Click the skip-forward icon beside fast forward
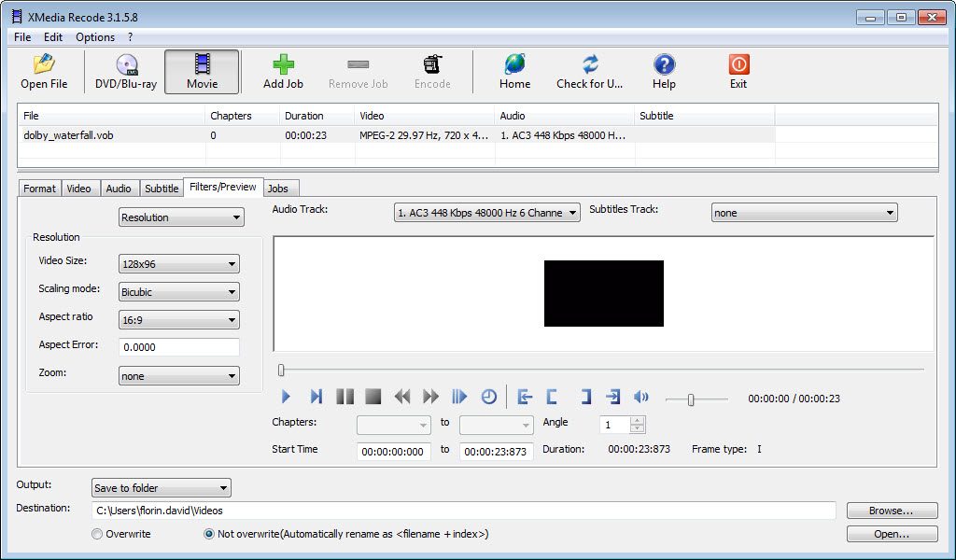The image size is (956, 560). point(459,398)
